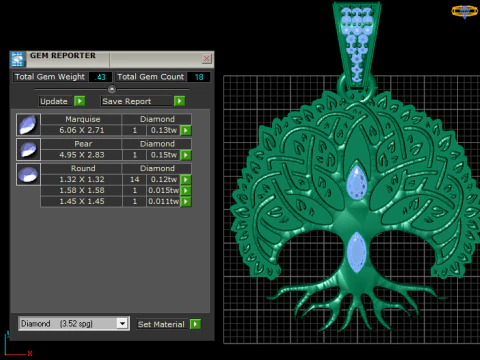The height and width of the screenshot is (360, 480).
Task: Click green arrow for Round 0.12tw row
Action: [186, 180]
